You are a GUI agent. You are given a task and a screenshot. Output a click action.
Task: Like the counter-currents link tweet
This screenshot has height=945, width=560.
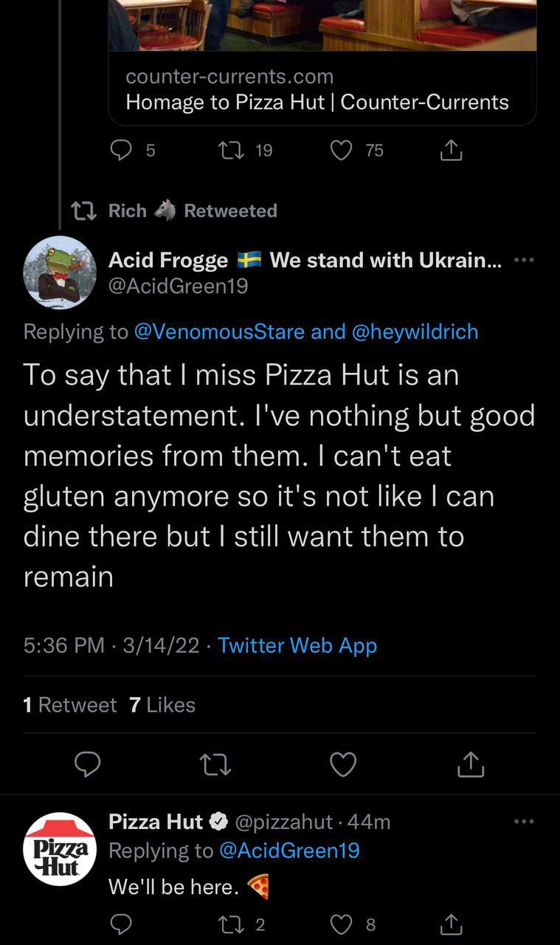point(341,151)
